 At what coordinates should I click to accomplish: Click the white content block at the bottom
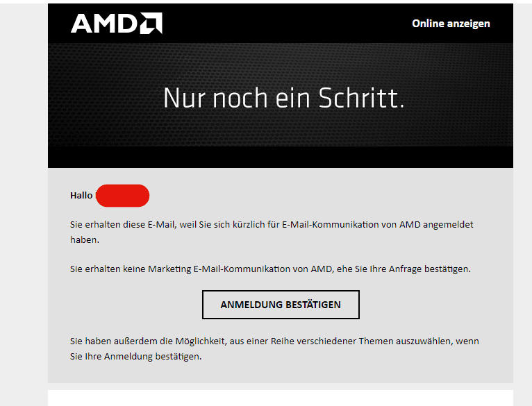tap(281, 398)
